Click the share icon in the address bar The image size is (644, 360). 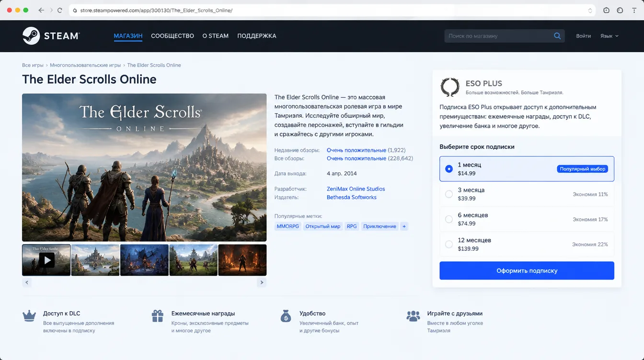(x=590, y=10)
